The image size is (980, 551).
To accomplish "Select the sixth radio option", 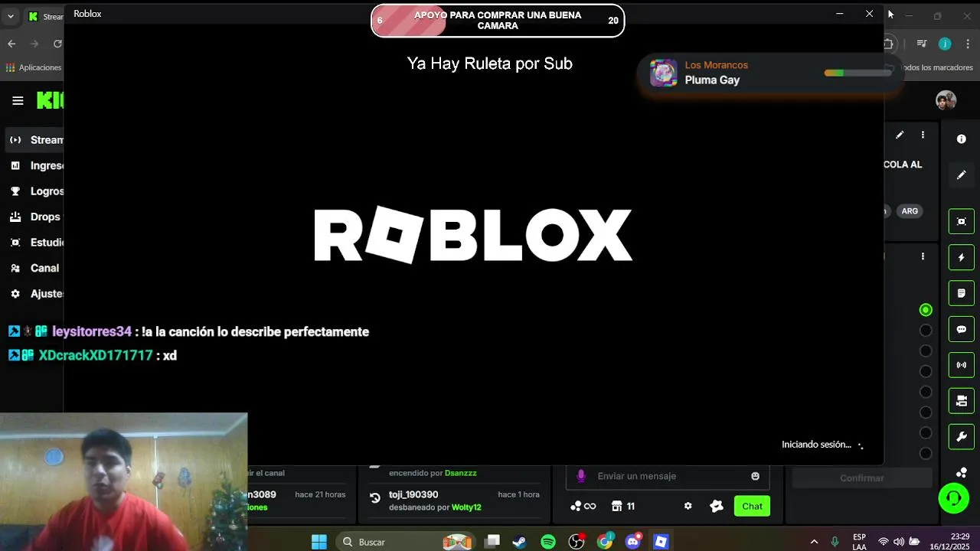I will (926, 412).
